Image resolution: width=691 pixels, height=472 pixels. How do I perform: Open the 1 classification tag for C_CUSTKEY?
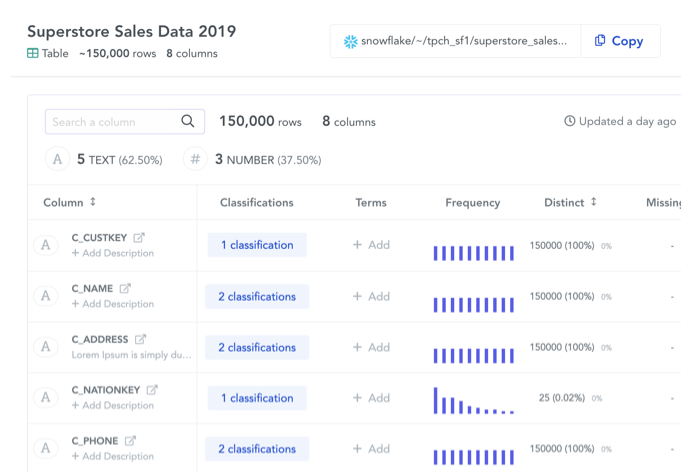point(257,245)
